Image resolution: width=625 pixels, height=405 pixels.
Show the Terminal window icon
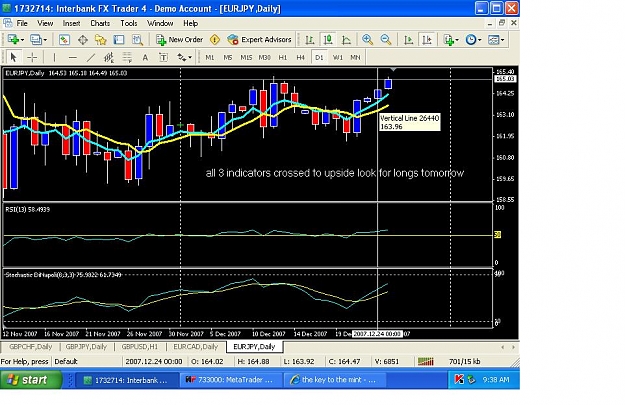tap(119, 39)
